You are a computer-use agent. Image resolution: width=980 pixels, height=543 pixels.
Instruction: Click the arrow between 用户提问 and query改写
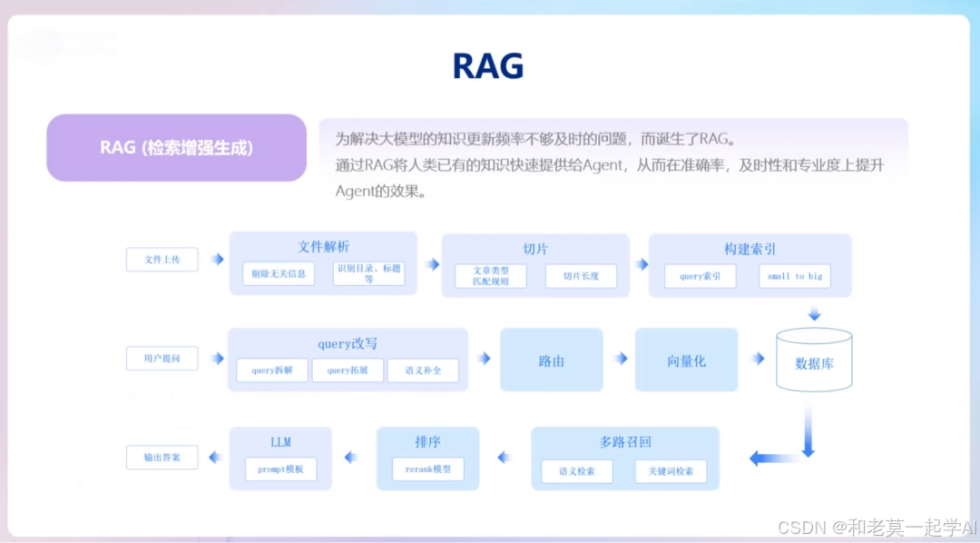216,358
